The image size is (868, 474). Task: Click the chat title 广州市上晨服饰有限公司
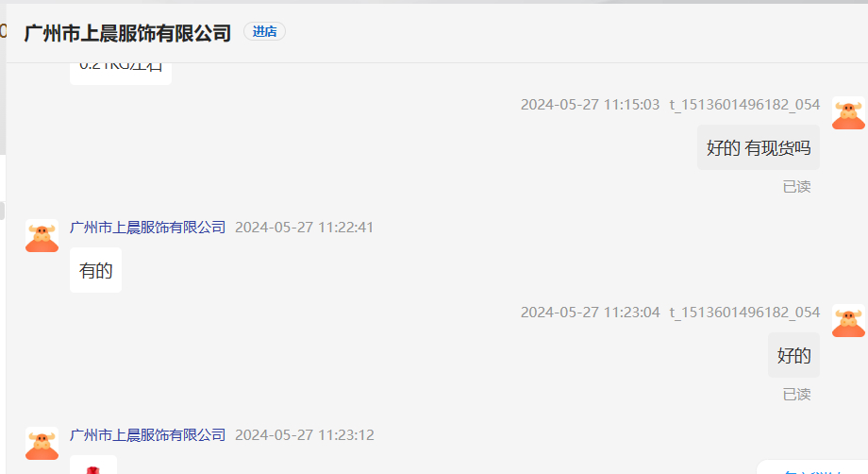tap(128, 33)
